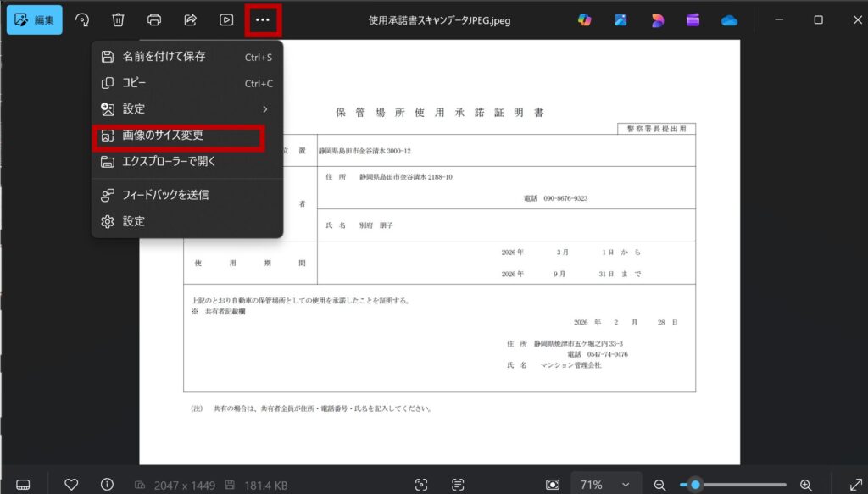Click the zoom slider handle
This screenshot has height=494, width=868.
696,484
